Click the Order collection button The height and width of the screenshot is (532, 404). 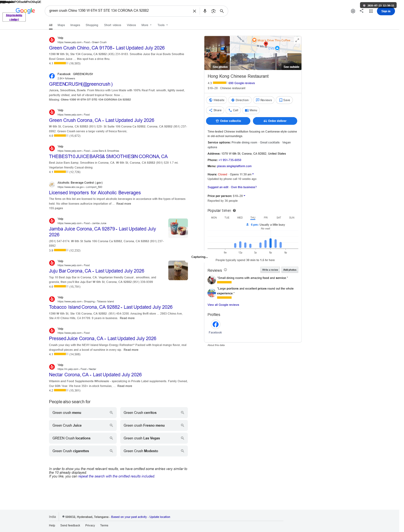[228, 121]
